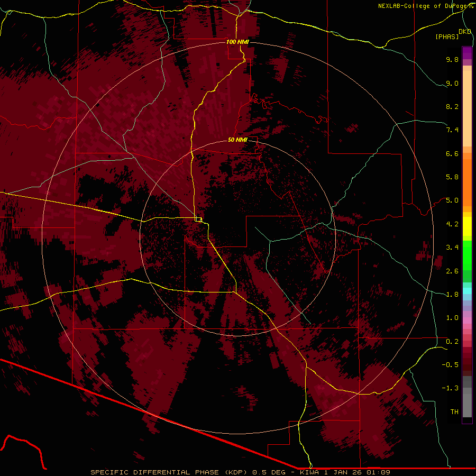This screenshot has height=476, width=476.
Task: Click the '1.0' legend value
Action: tap(452, 318)
